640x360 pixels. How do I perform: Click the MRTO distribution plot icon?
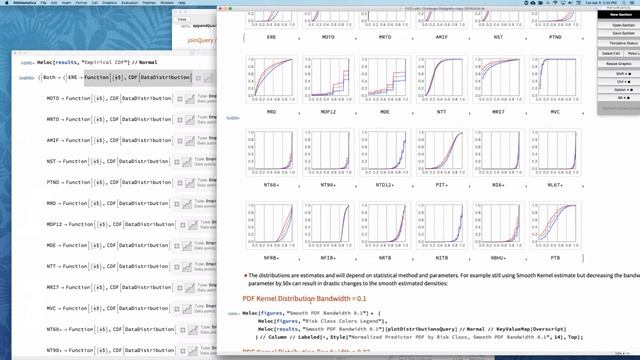pos(190,120)
